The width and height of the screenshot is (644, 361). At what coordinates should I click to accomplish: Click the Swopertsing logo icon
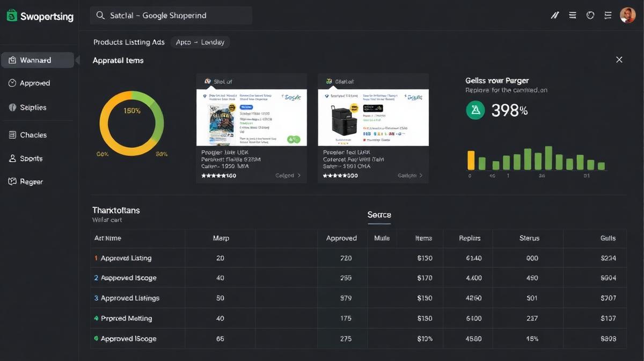tap(12, 16)
